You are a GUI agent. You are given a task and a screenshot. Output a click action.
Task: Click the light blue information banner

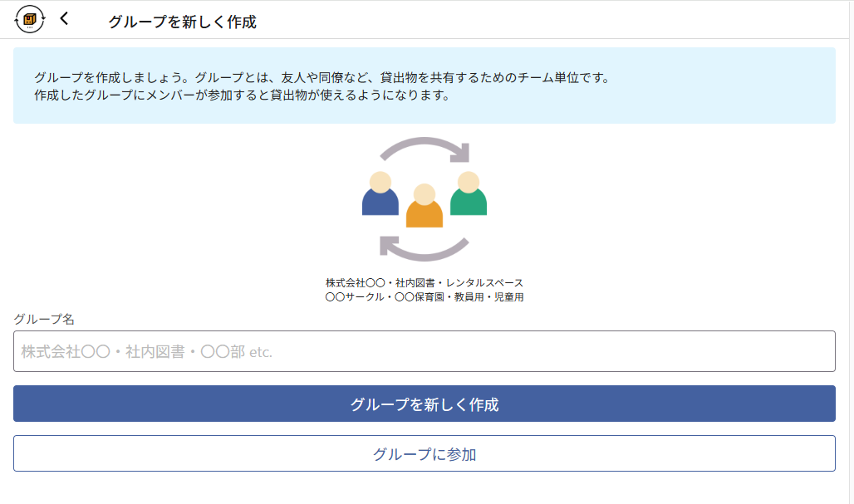425,86
